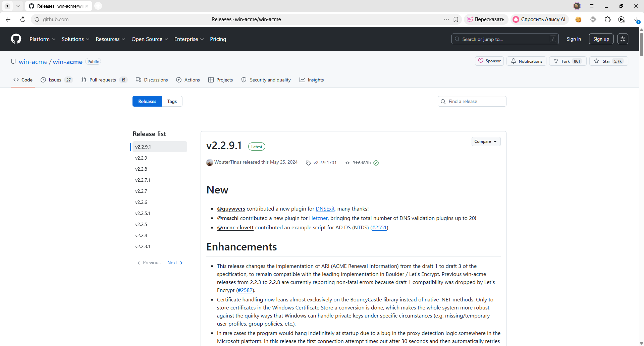The width and height of the screenshot is (644, 346).
Task: Click the Sponsor heart button
Action: pyautogui.click(x=489, y=61)
